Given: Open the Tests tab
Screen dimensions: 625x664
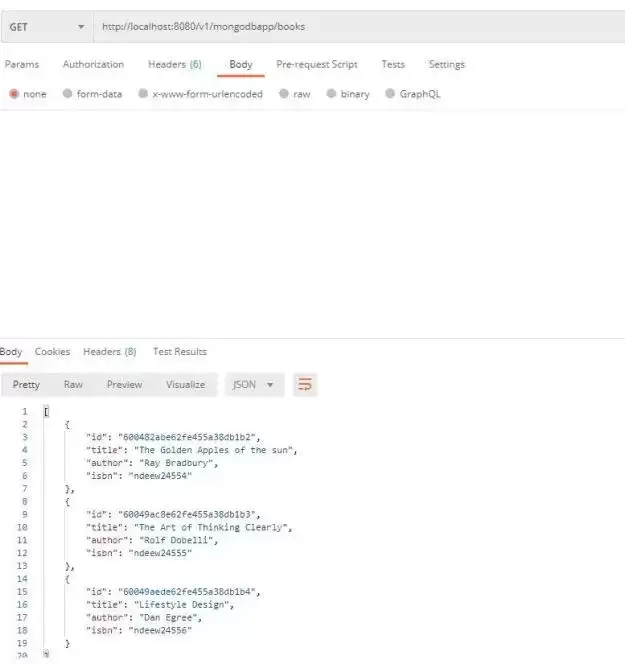Looking at the screenshot, I should tap(393, 64).
